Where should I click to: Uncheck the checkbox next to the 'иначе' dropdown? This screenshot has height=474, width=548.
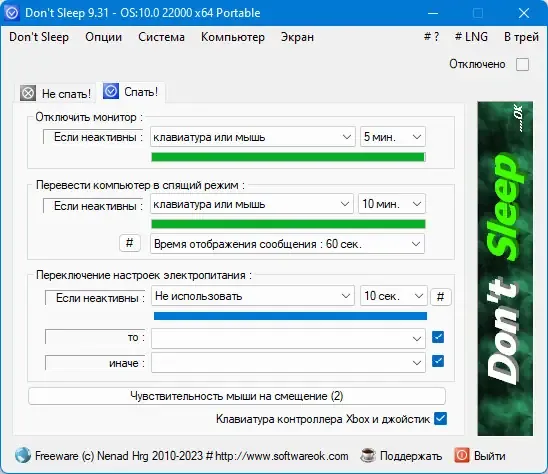[x=438, y=361]
